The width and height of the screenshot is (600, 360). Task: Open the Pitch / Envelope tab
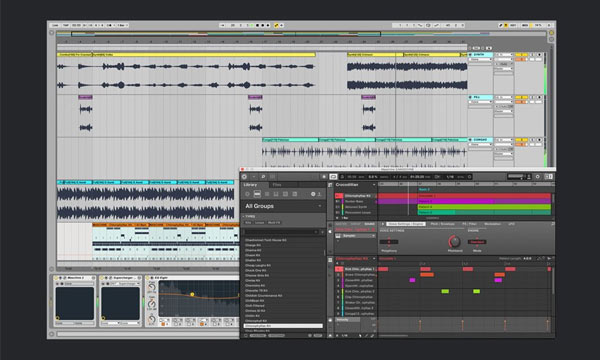(442, 224)
